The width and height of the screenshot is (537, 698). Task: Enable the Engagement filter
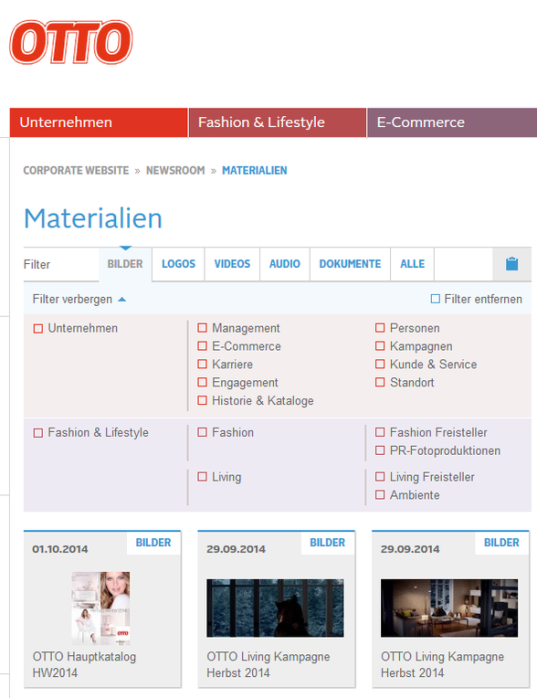click(202, 382)
